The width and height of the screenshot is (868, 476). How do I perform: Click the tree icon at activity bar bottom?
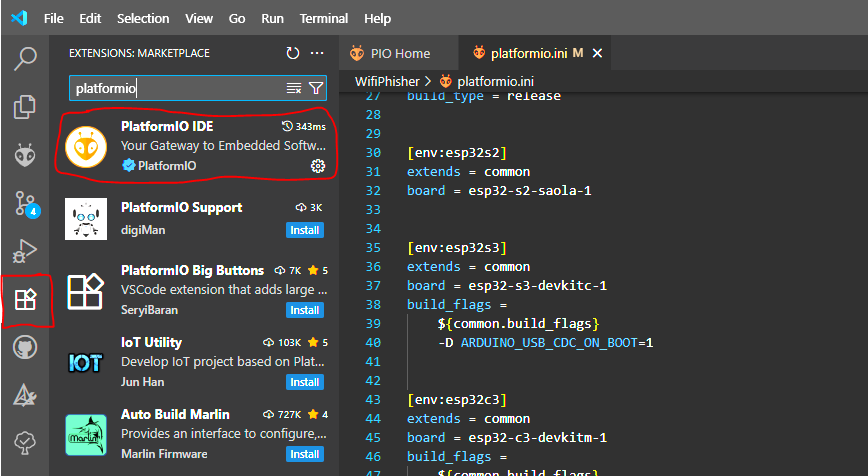click(25, 443)
